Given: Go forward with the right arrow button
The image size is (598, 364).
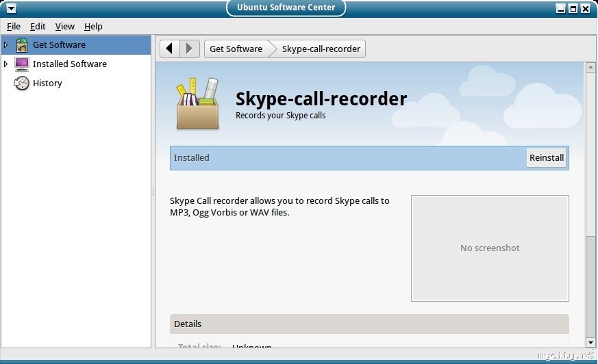Looking at the screenshot, I should click(190, 49).
